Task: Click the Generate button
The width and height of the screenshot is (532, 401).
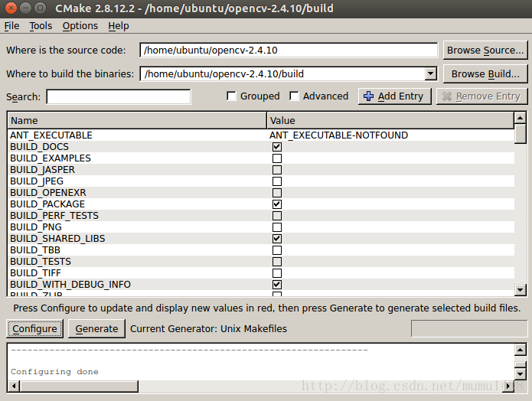Action: tap(96, 329)
